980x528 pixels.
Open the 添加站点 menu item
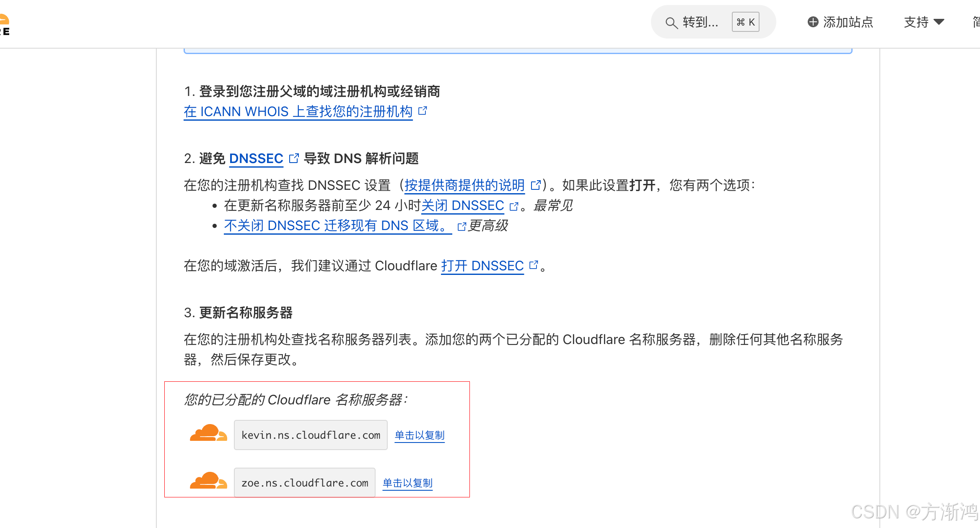pos(848,22)
